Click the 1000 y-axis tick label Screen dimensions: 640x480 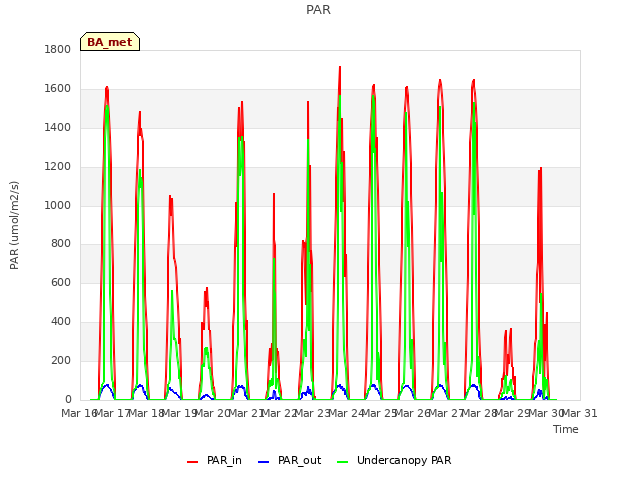coord(58,205)
